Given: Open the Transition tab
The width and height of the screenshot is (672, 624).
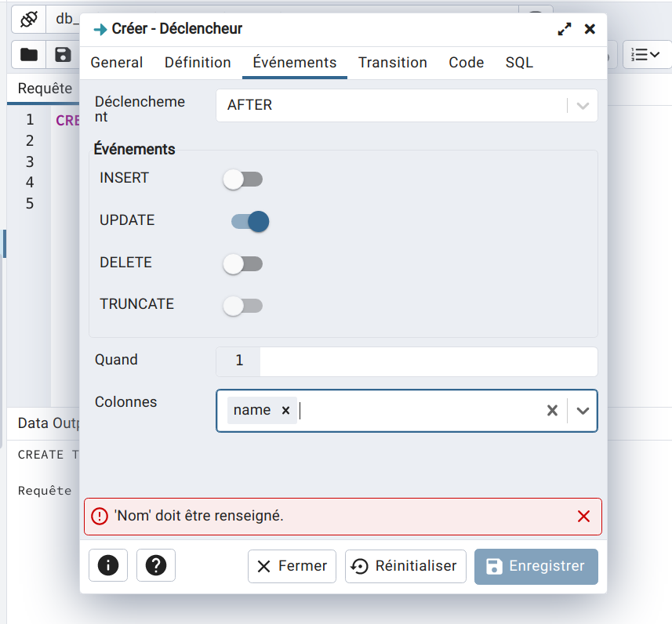Looking at the screenshot, I should 393,63.
